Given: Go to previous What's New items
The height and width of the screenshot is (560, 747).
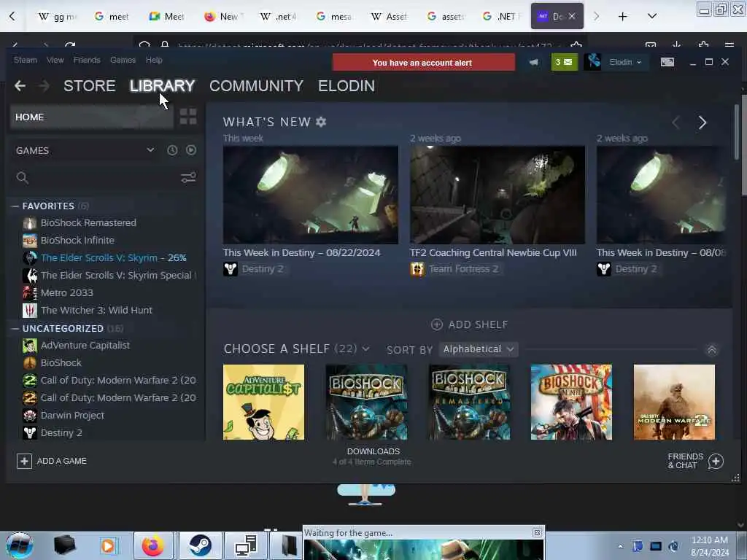Looking at the screenshot, I should pos(676,122).
